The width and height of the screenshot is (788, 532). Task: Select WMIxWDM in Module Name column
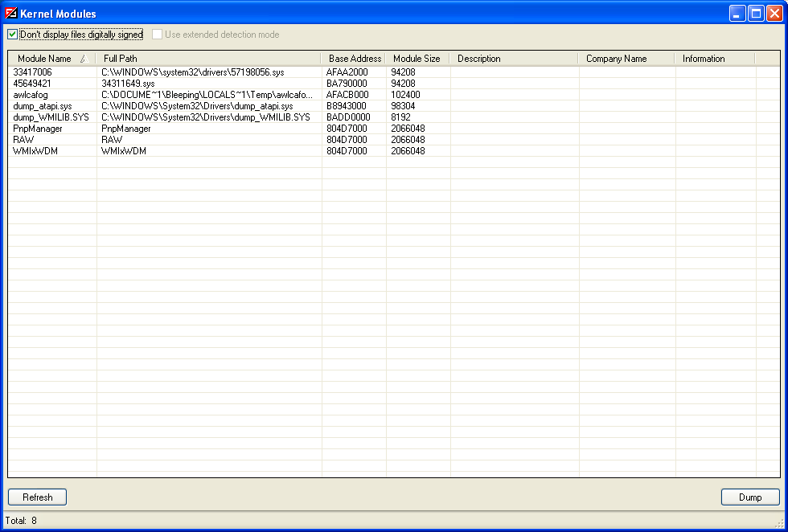[35, 151]
